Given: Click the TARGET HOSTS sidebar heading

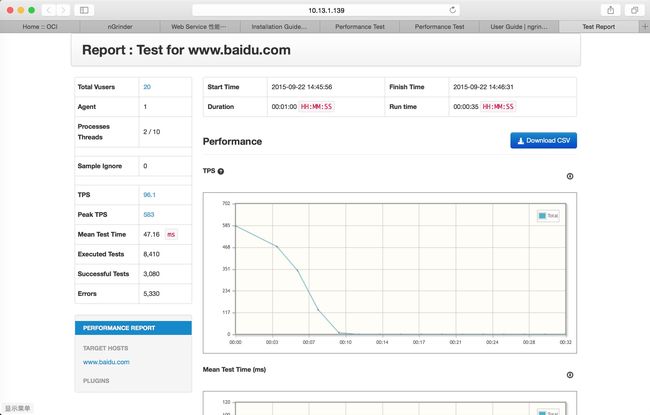Looking at the screenshot, I should 105,348.
